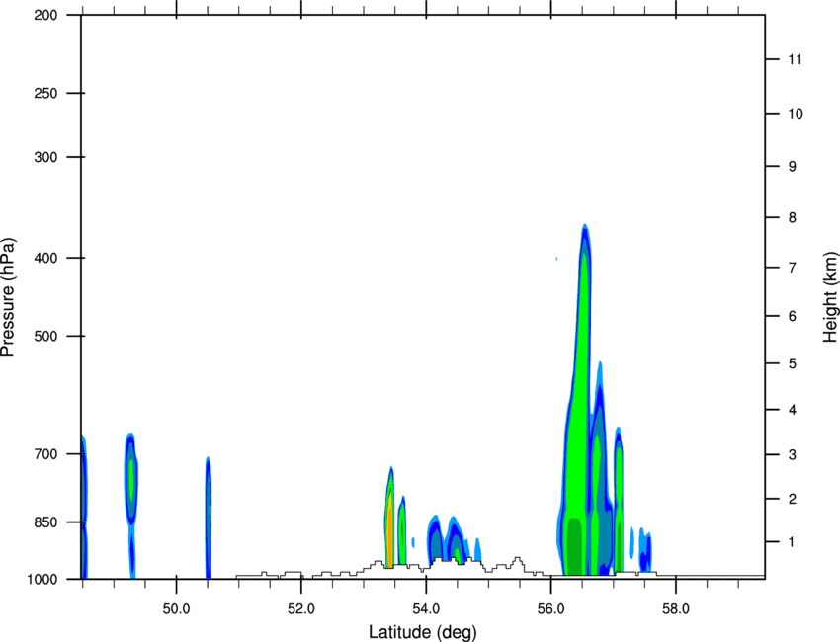Click the 250 pressure tick label

pyautogui.click(x=45, y=93)
